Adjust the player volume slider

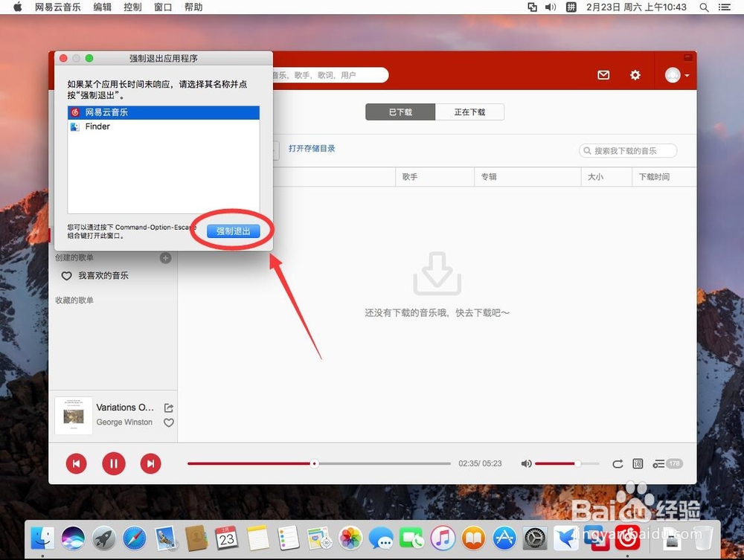[x=567, y=463]
